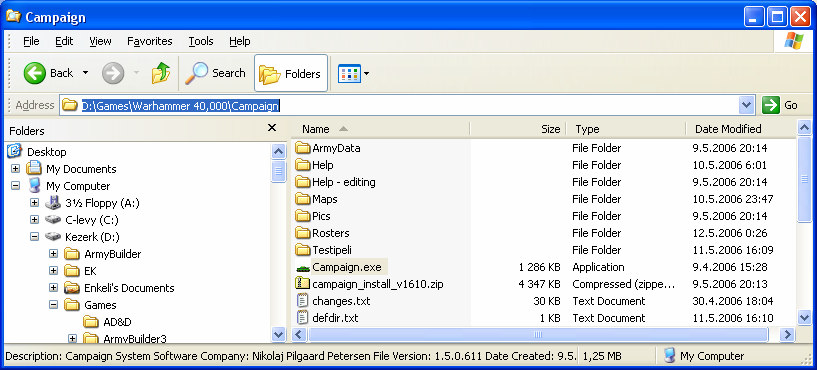Image resolution: width=817 pixels, height=370 pixels.
Task: Click the '30.4.2006 18:04' date cell
Action: 733,301
